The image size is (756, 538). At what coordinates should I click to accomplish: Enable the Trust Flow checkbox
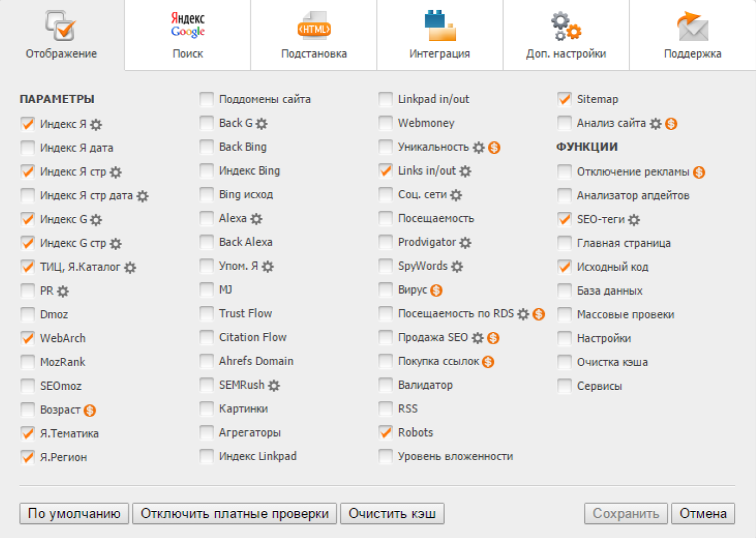pos(207,314)
